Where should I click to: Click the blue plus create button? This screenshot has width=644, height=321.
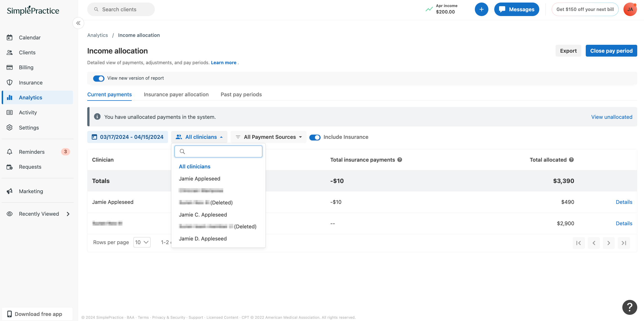click(481, 9)
